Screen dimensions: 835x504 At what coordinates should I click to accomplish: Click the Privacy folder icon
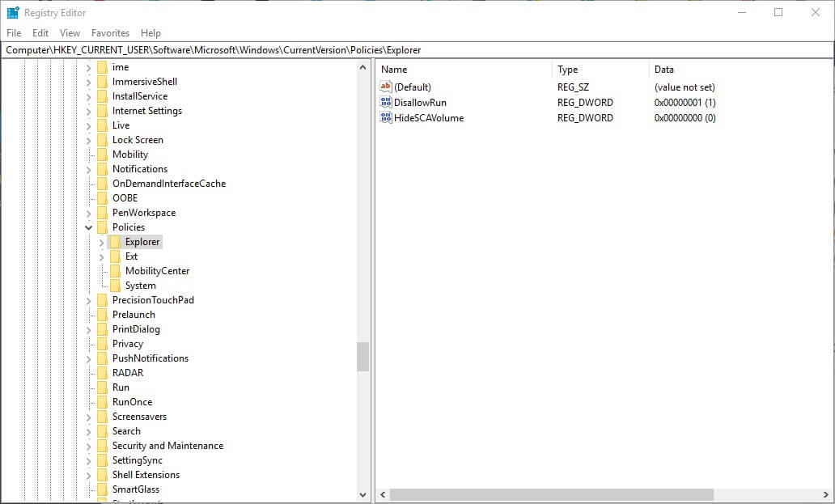[102, 344]
